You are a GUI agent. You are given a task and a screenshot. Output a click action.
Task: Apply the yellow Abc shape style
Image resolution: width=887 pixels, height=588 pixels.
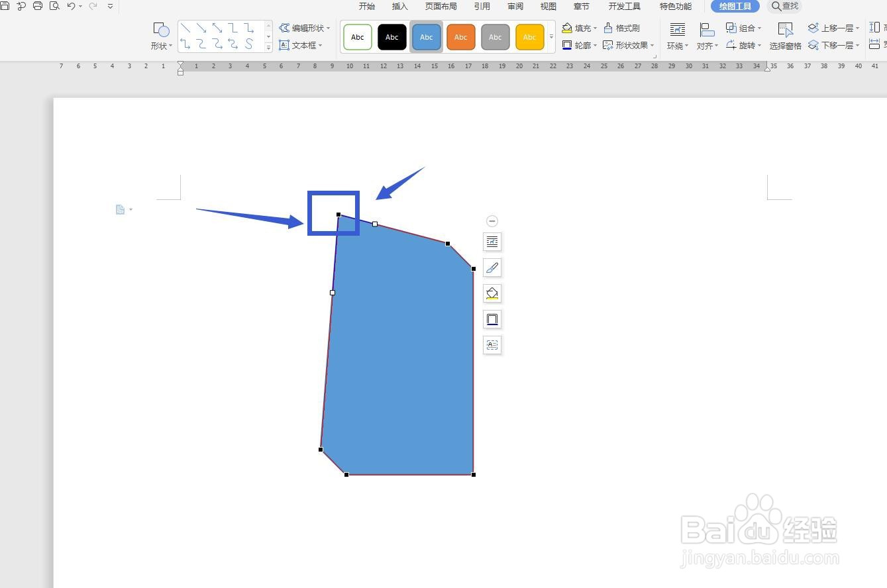(x=530, y=37)
